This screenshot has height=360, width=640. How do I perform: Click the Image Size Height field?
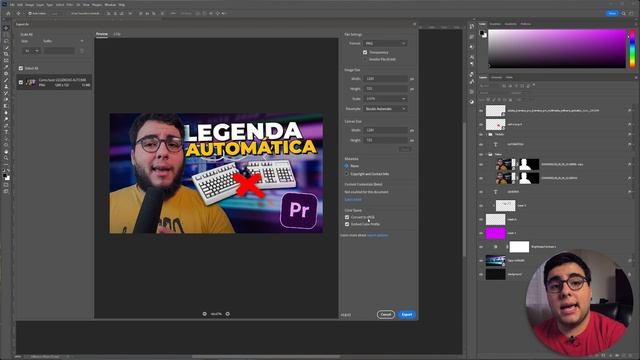click(x=386, y=89)
